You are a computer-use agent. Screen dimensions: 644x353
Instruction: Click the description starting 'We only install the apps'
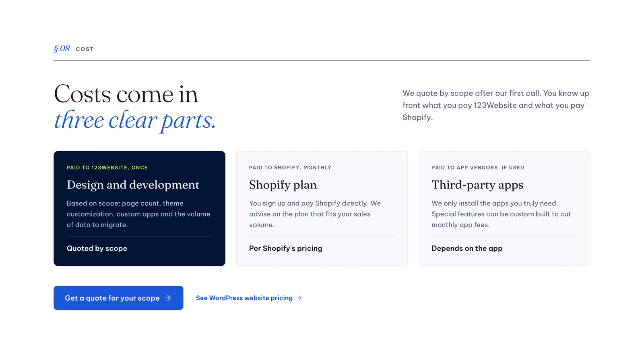click(501, 214)
